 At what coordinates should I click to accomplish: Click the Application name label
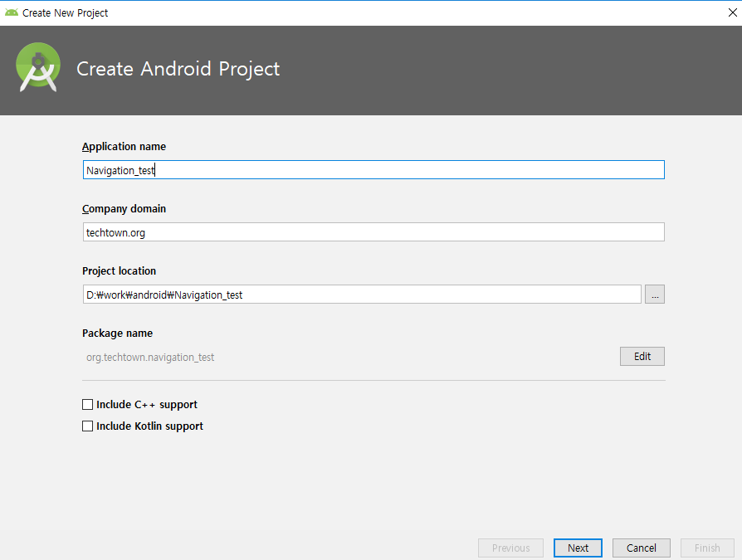point(124,147)
